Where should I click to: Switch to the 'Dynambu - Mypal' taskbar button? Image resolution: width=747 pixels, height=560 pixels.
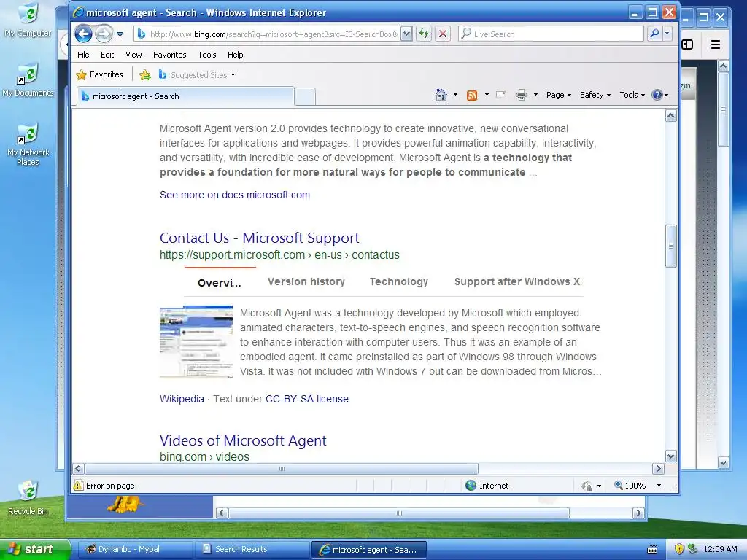coord(134,549)
